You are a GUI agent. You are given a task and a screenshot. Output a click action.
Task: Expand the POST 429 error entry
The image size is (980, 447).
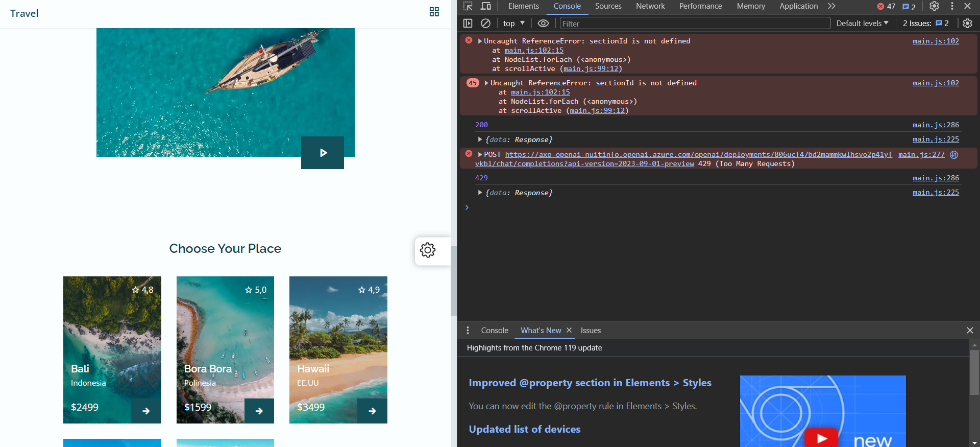(480, 154)
